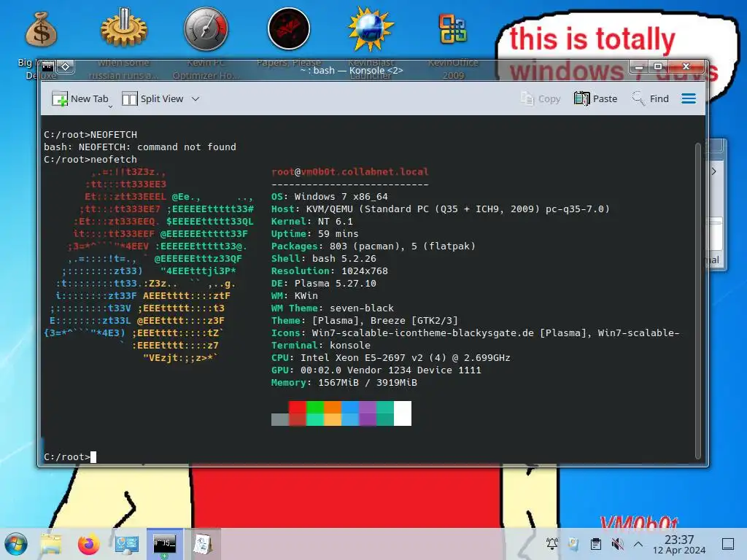
Task: Click the 'Host: KVM/QEMU' line
Action: click(x=440, y=209)
